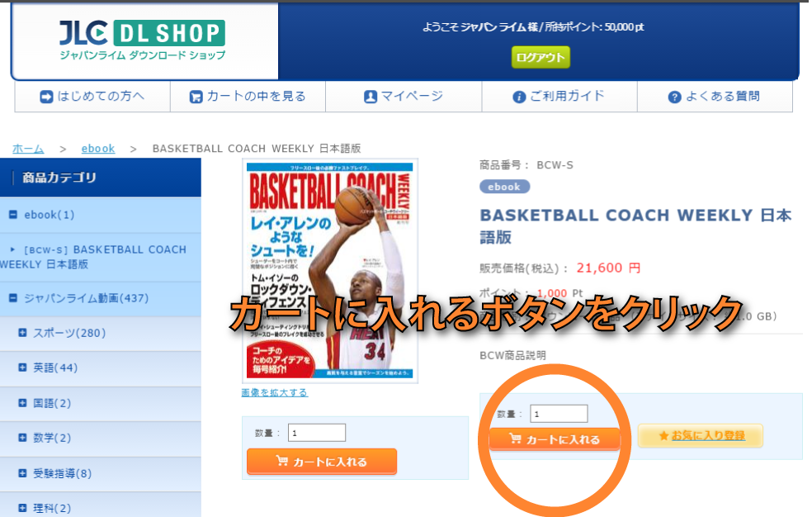
Task: Click the お気に入り登録 button
Action: point(700,436)
